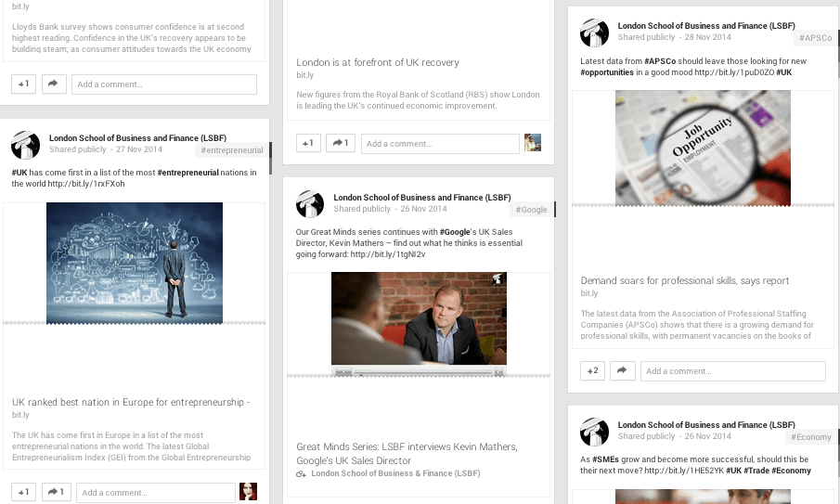Click +1 on the entrepreneurship post
Image resolution: width=840 pixels, height=504 pixels.
23,492
